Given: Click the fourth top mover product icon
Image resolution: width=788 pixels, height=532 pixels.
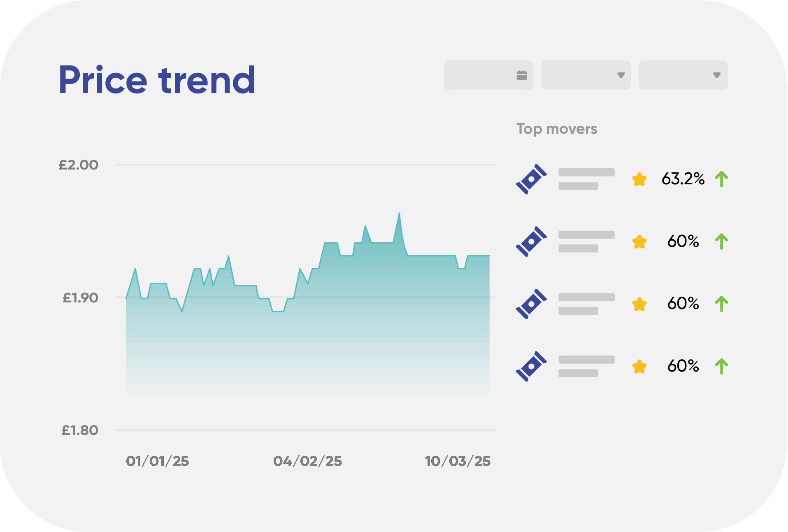Looking at the screenshot, I should (x=531, y=366).
